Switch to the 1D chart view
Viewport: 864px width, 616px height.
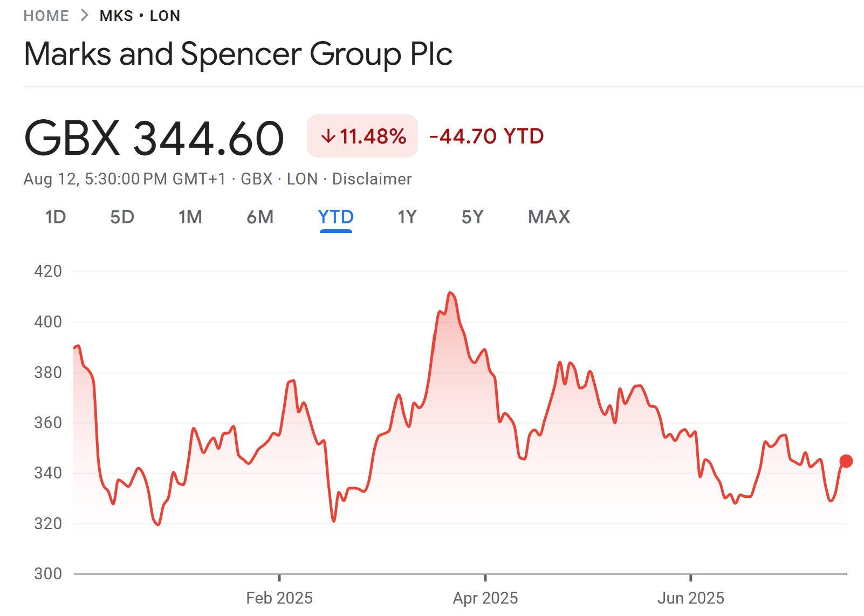56,217
